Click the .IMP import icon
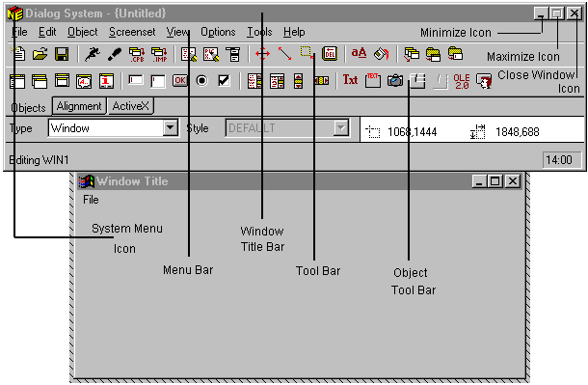This screenshot has width=588, height=385. 159,54
